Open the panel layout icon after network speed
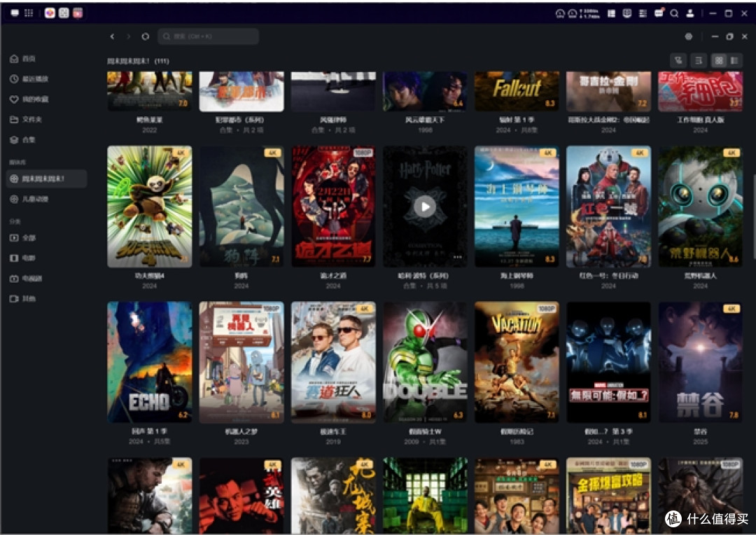This screenshot has width=756, height=535. coord(611,13)
